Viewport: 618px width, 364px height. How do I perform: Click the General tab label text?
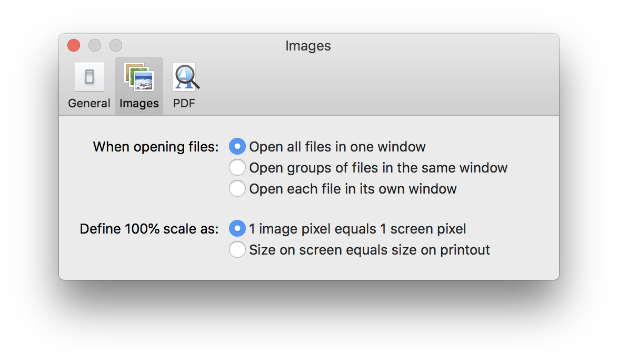(89, 104)
